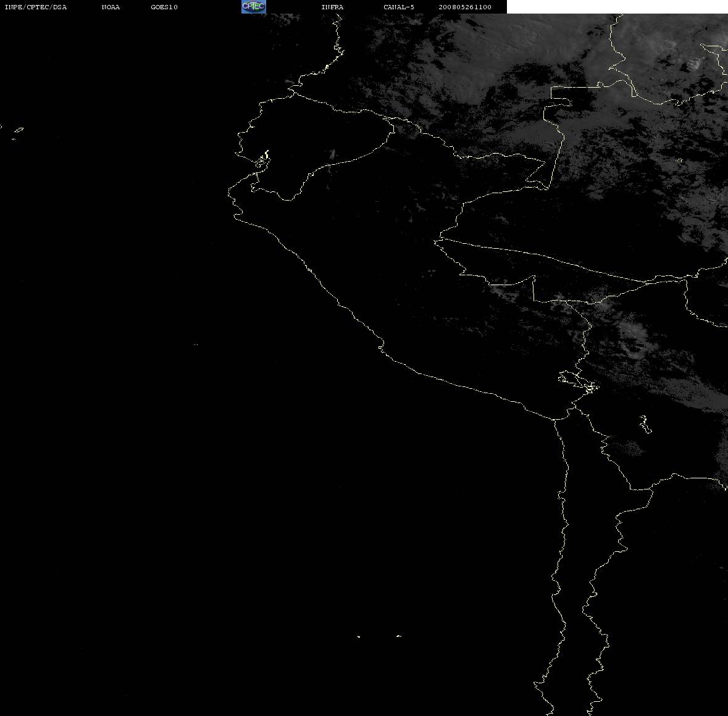Select the Lake Poopó outline in Bolivia
The height and width of the screenshot is (716, 728).
[645, 424]
